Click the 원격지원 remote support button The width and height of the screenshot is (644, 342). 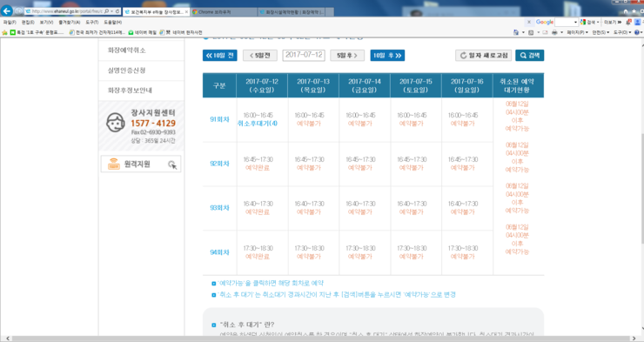[x=141, y=164]
